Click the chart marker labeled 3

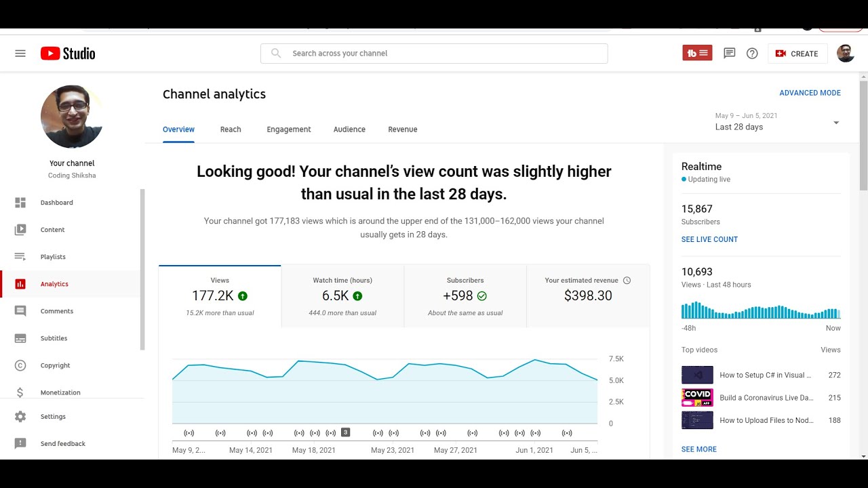(345, 432)
